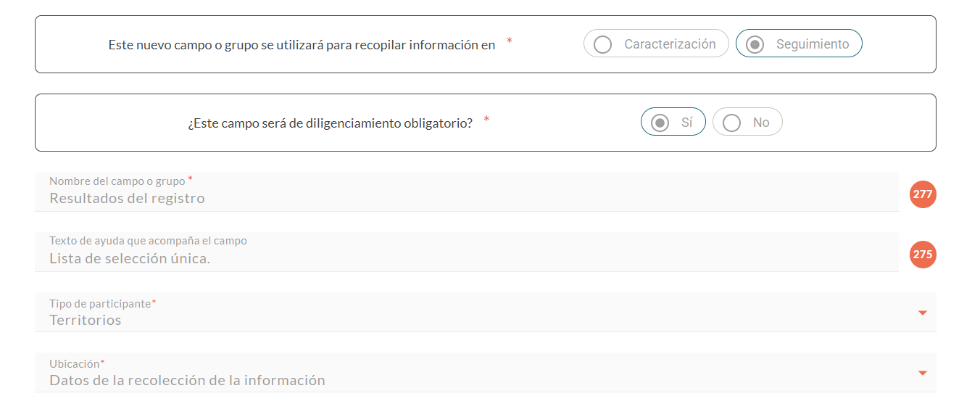
Task: Click red asterisk beside recopilar información question
Action: tap(510, 41)
